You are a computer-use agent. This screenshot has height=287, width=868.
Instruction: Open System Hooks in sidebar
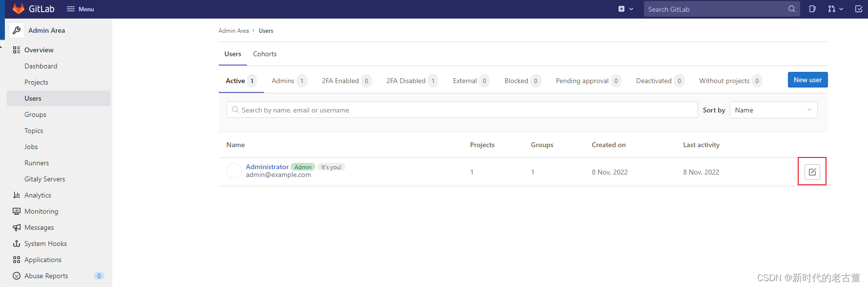pos(45,243)
